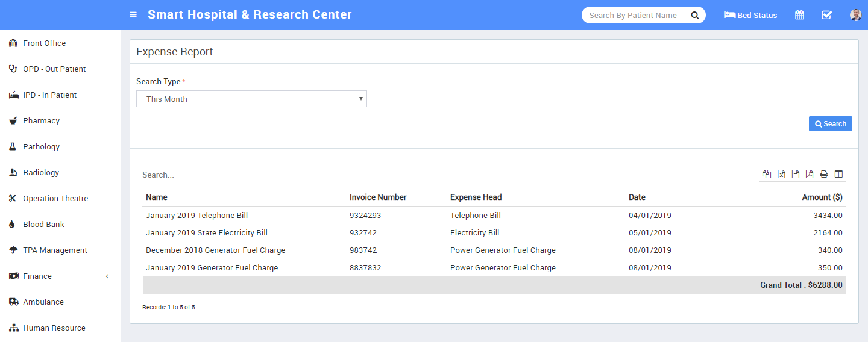Open Blood Bank from the sidebar

click(43, 224)
